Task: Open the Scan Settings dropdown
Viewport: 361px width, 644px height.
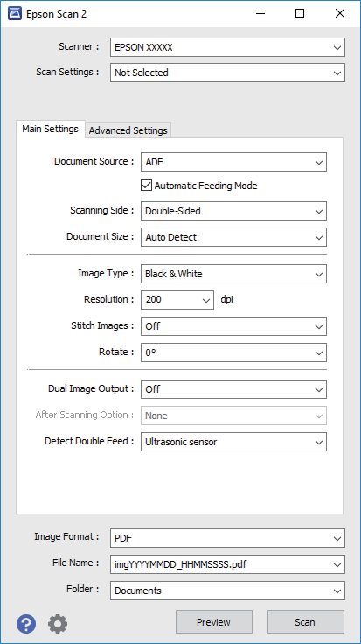Action: 227,73
